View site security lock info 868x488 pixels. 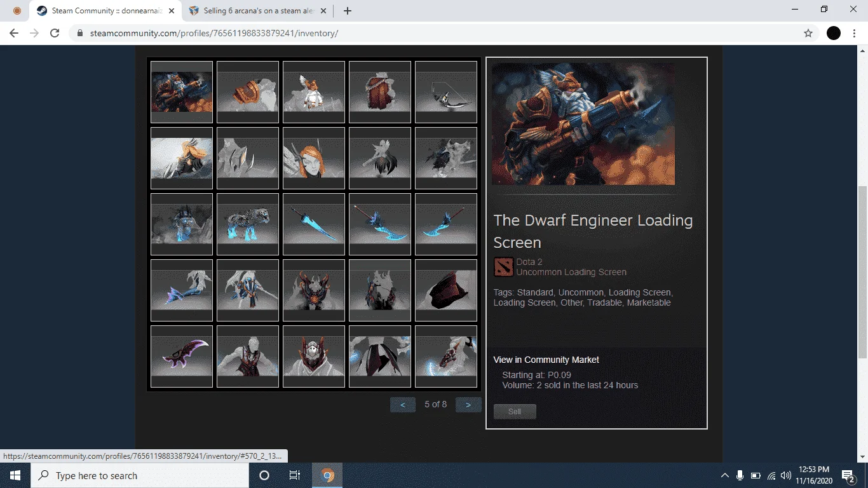point(79,33)
